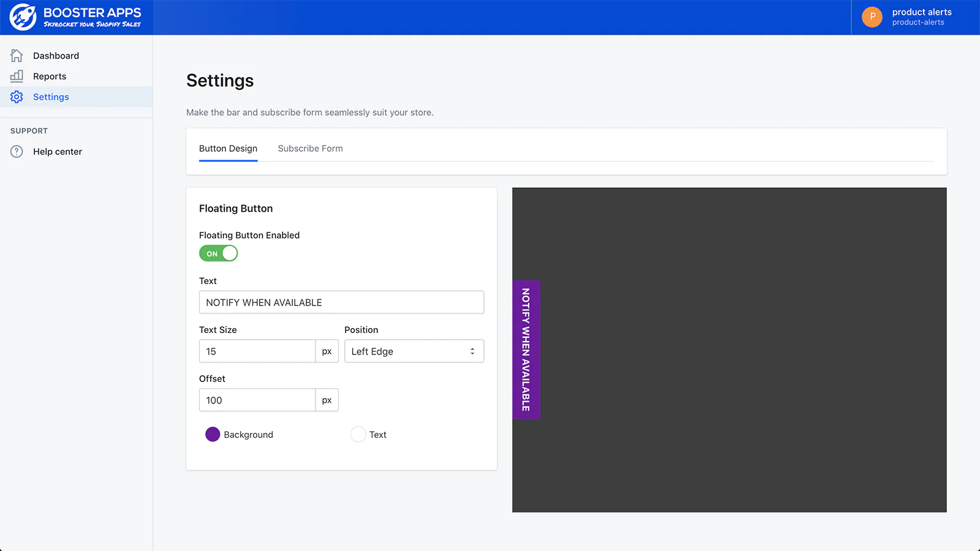Click the button Text input field
980x551 pixels.
[x=341, y=302]
